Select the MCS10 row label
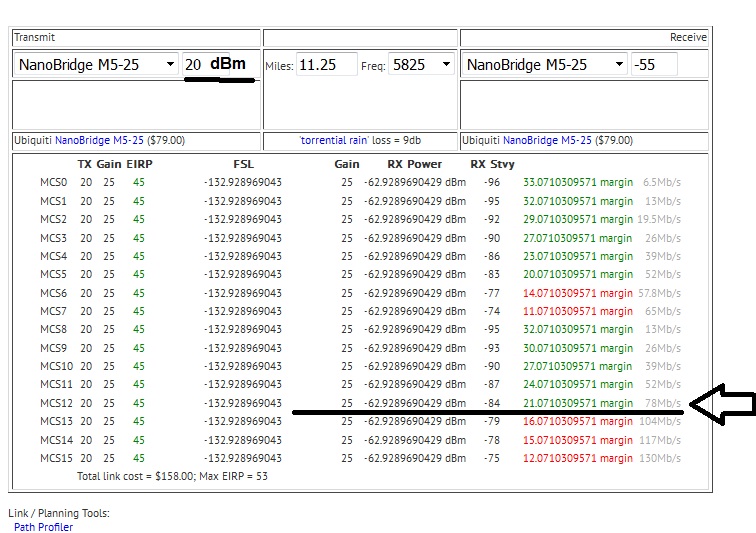The width and height of the screenshot is (756, 533). (56, 366)
